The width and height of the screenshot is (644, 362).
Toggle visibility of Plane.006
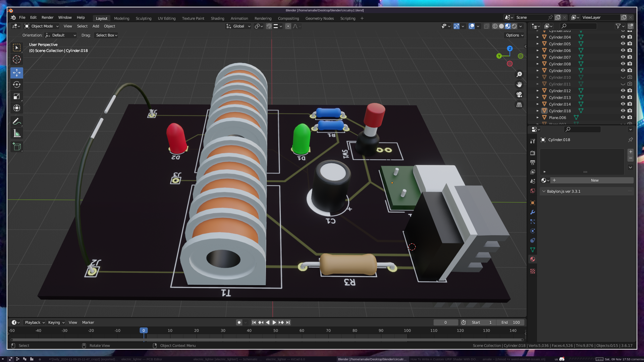pyautogui.click(x=623, y=117)
